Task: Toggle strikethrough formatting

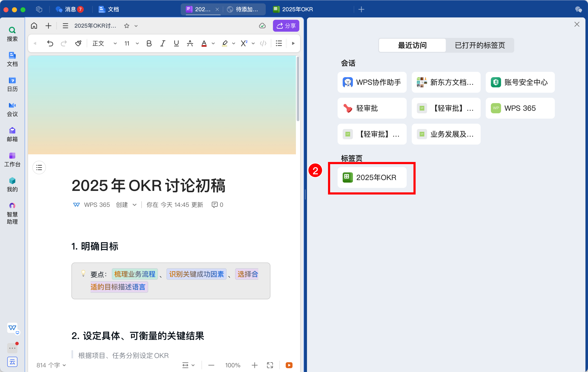Action: (190, 43)
